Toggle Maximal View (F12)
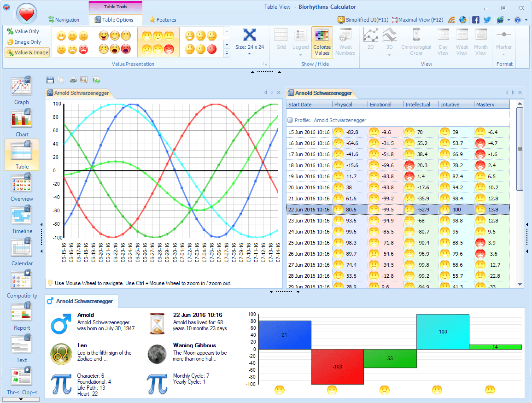This screenshot has width=532, height=403. tap(417, 20)
